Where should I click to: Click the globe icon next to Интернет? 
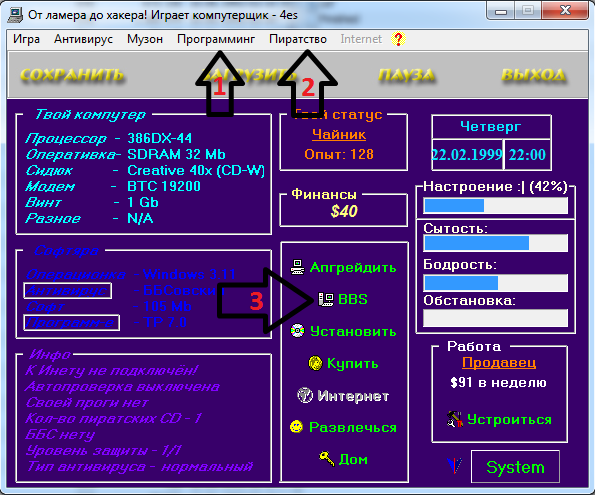tap(305, 395)
